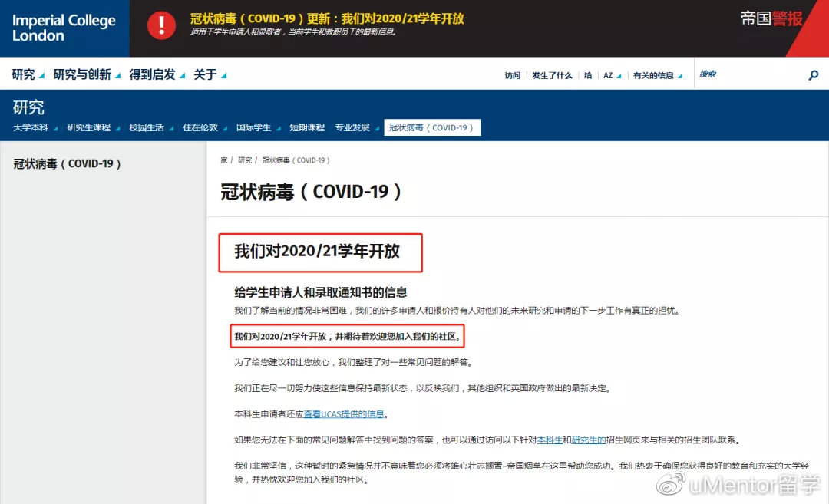Click the paragraph starting 我们非常坚信

pos(522,473)
